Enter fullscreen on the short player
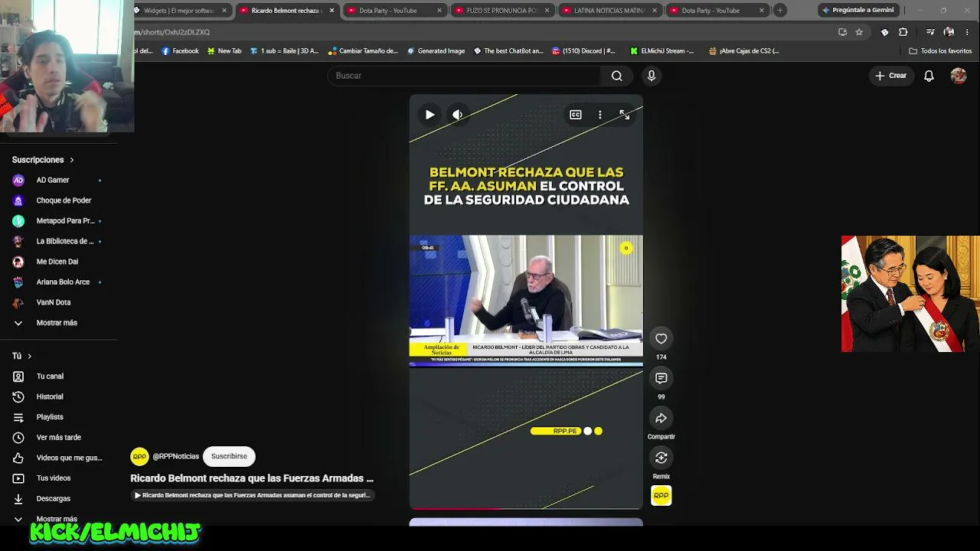Screen dimensions: 980x551 coord(625,115)
